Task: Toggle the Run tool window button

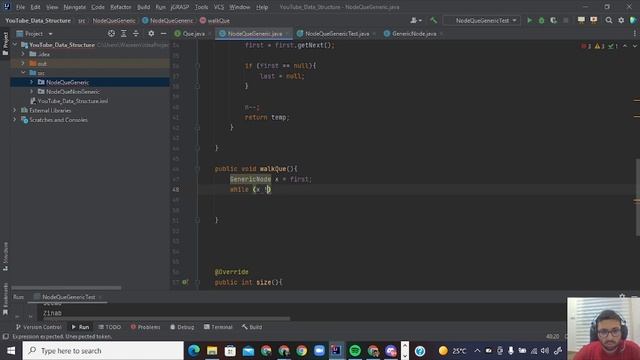Action: (80, 327)
